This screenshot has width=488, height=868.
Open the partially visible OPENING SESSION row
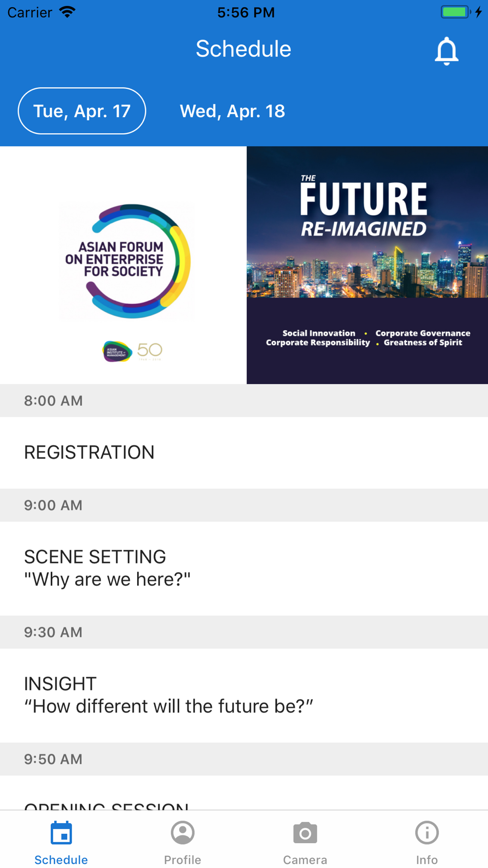tap(244, 793)
